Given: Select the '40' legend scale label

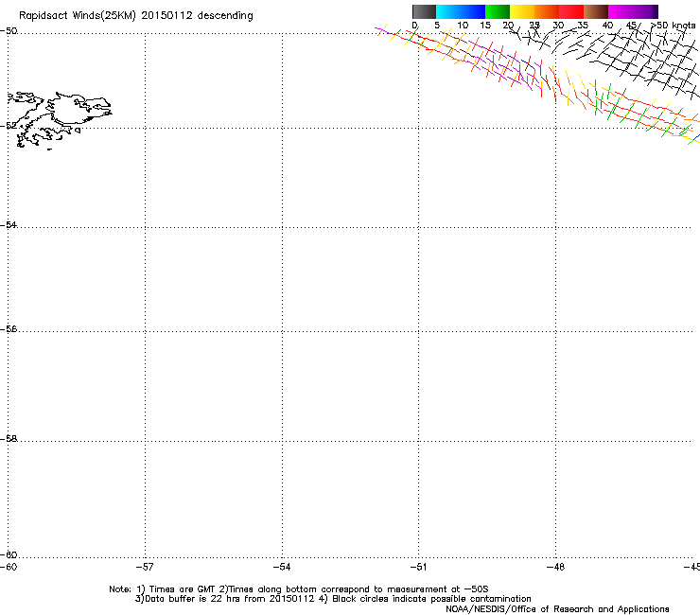Looking at the screenshot, I should (x=607, y=26).
